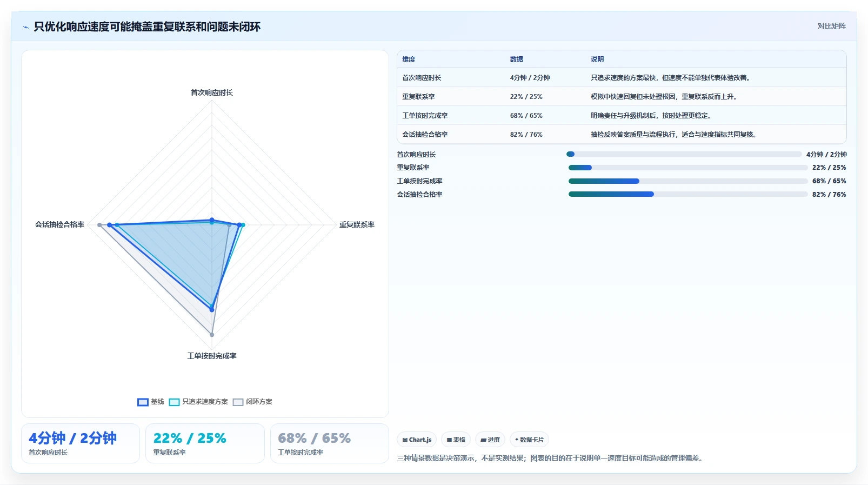868x485 pixels.
Task: Click the small icon before the title
Action: tap(25, 27)
